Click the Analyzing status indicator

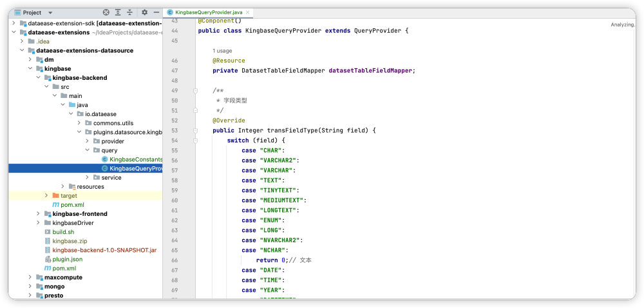tap(622, 24)
